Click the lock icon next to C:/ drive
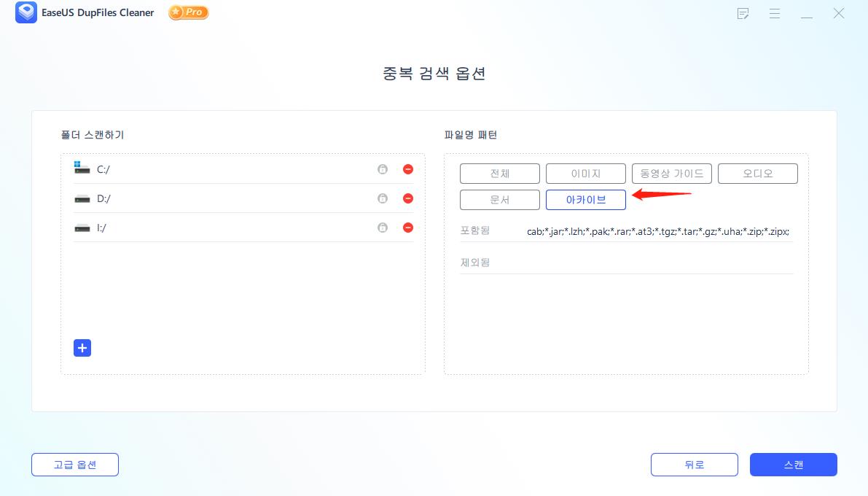This screenshot has width=868, height=496. point(383,168)
